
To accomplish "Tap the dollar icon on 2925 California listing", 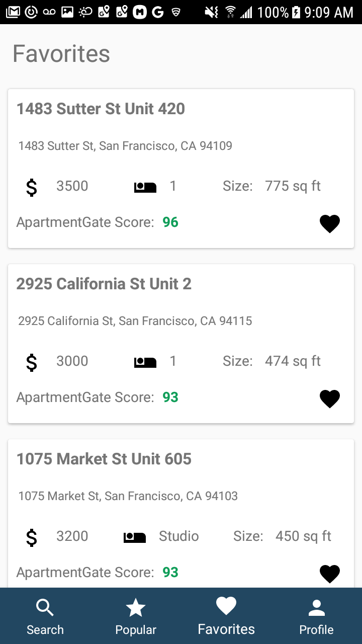I will click(31, 362).
